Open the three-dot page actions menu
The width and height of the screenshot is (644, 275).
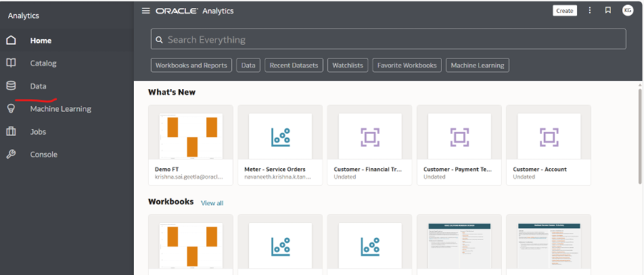pyautogui.click(x=590, y=10)
